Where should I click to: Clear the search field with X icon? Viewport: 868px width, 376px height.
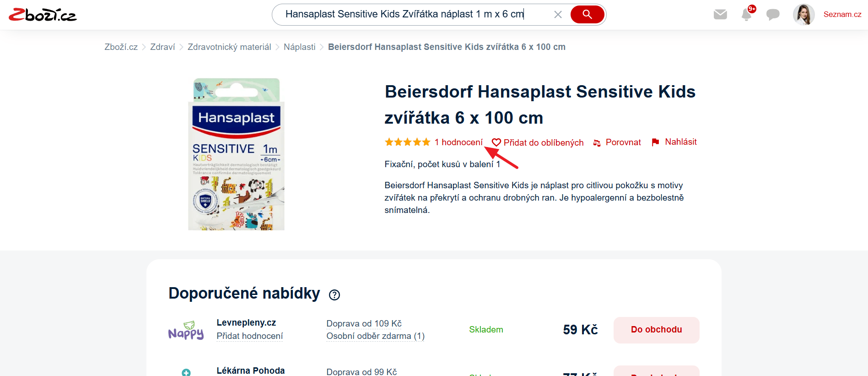(x=558, y=15)
